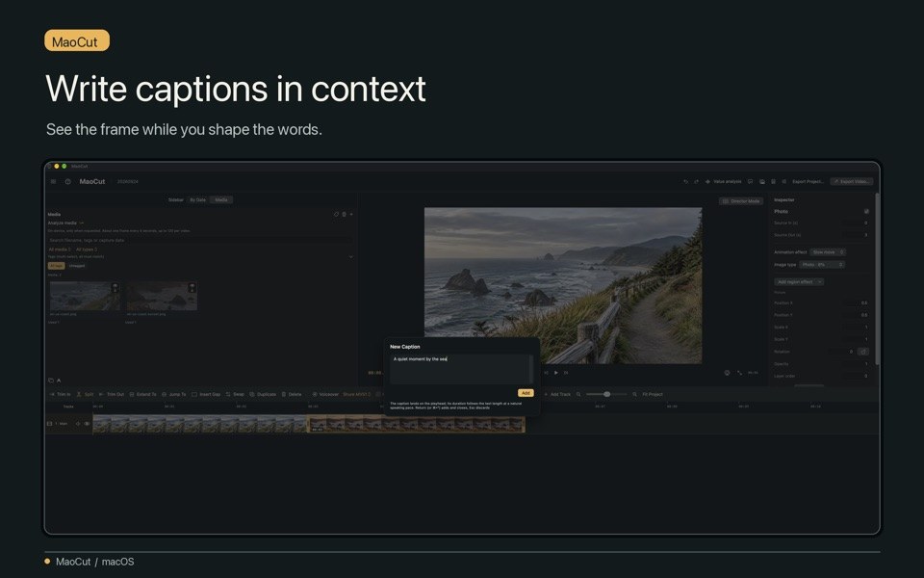This screenshot has height=578, width=924.
Task: Click the fullscreen expand icon under the preview
Action: click(x=739, y=373)
